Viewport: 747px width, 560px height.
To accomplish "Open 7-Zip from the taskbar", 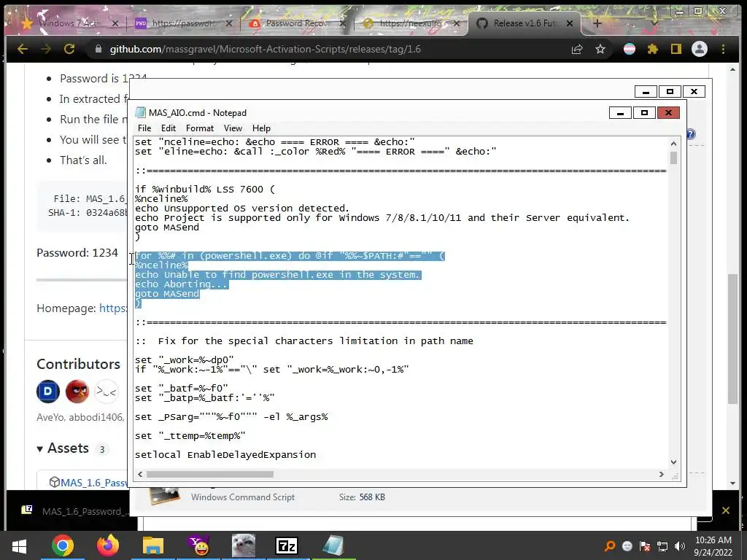I will [x=287, y=545].
